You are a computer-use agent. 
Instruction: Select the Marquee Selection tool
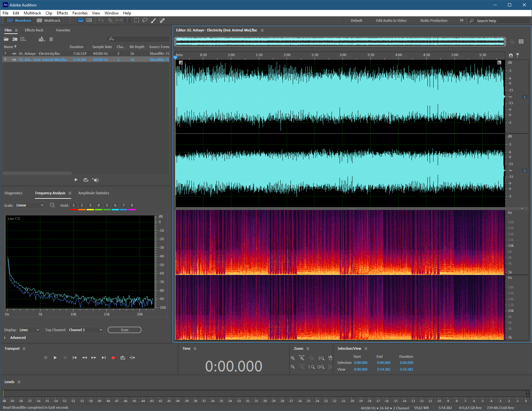pos(137,20)
